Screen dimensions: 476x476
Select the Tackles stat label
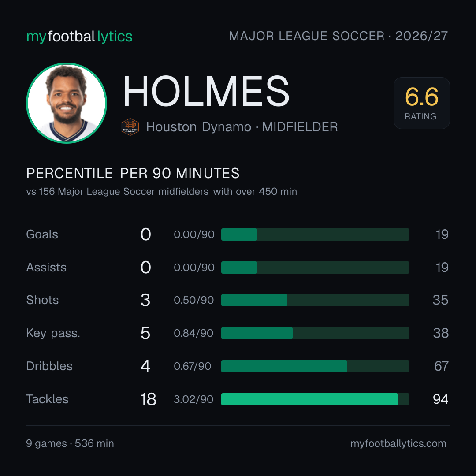click(x=47, y=399)
